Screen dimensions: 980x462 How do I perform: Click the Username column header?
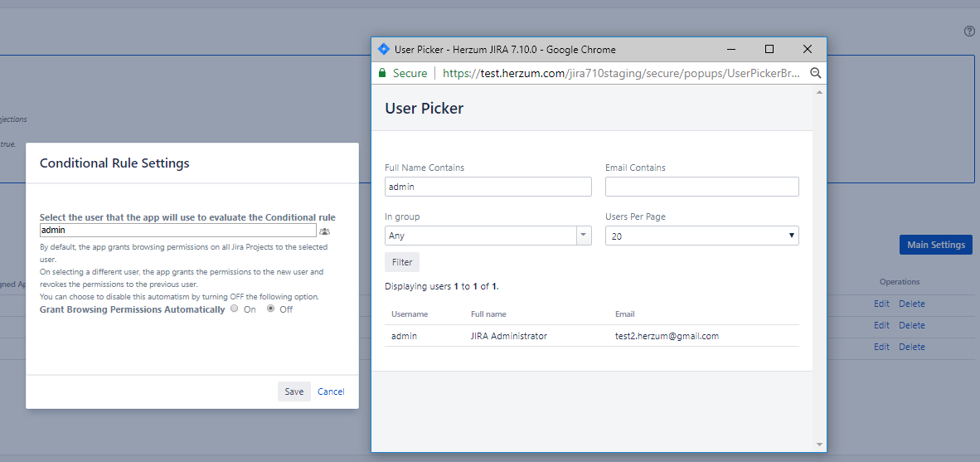pos(410,314)
